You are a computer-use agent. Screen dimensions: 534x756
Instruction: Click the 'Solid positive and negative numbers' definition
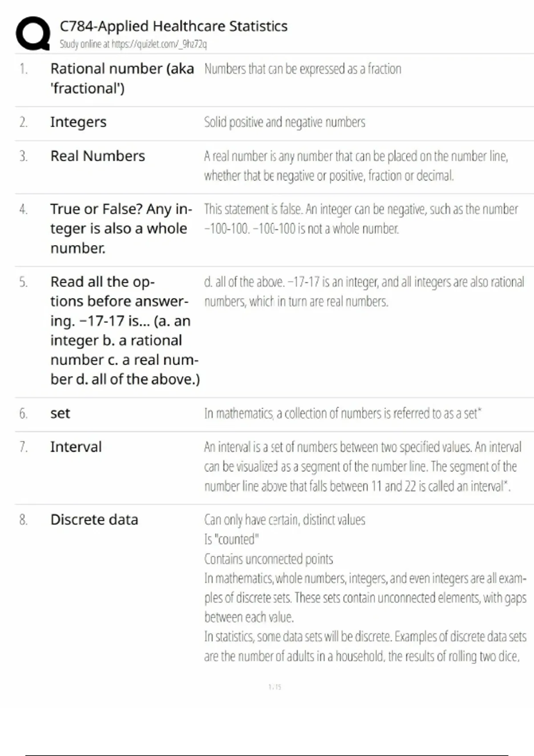284,122
